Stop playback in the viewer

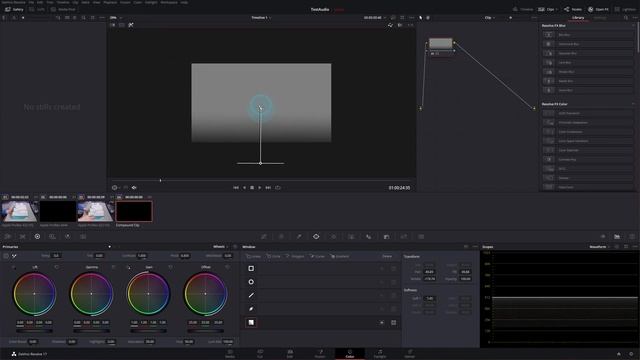click(x=252, y=188)
